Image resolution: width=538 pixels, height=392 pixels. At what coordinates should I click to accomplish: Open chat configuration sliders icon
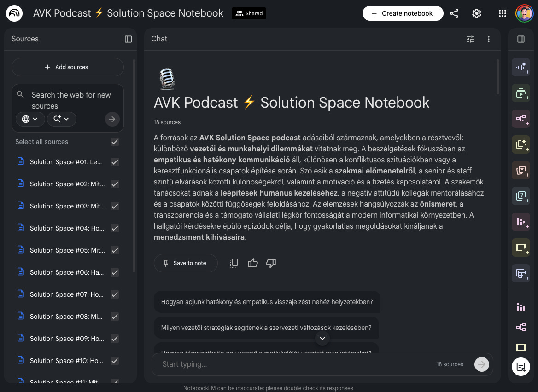pos(470,39)
